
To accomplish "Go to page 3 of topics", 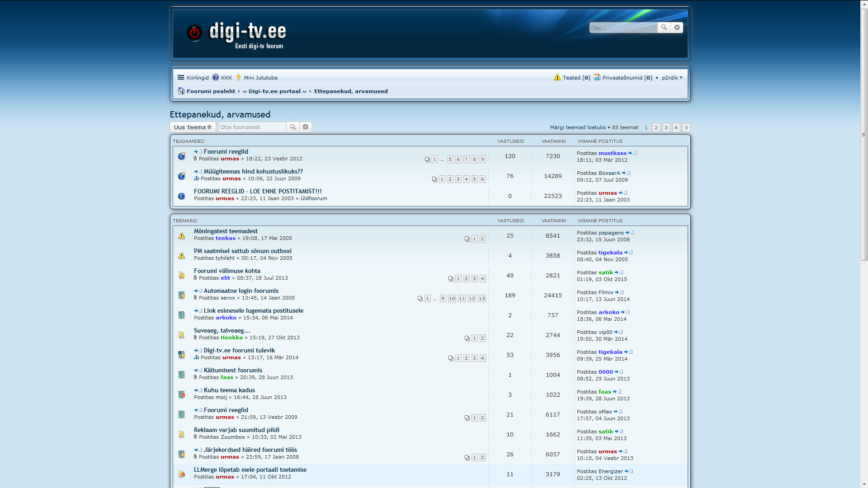I will tap(666, 127).
